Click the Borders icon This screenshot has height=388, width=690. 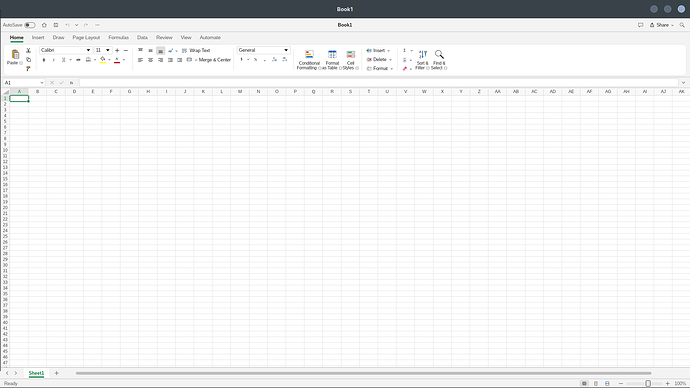[88, 60]
